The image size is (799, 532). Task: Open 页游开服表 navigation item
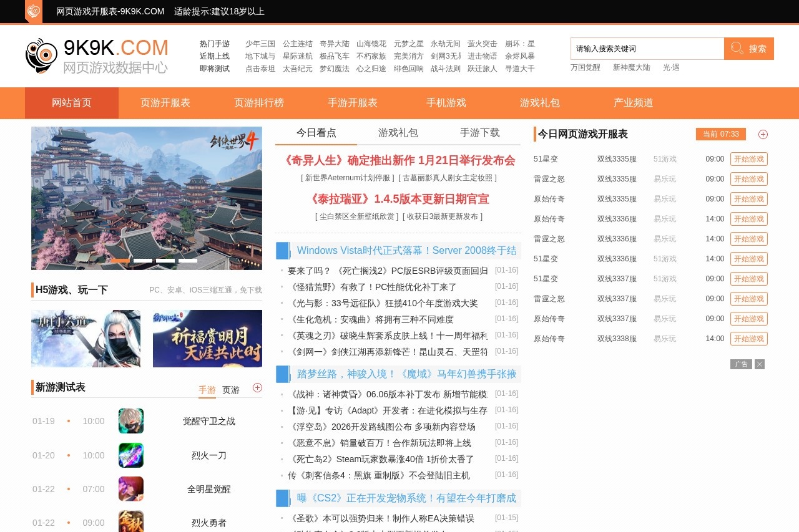[165, 103]
